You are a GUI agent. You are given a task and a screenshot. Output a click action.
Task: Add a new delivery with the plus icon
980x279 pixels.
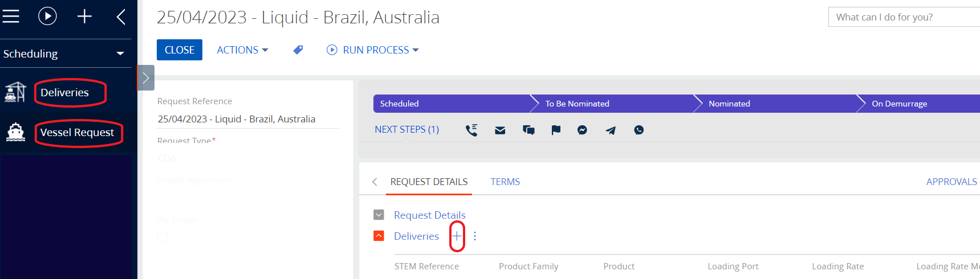[457, 236]
